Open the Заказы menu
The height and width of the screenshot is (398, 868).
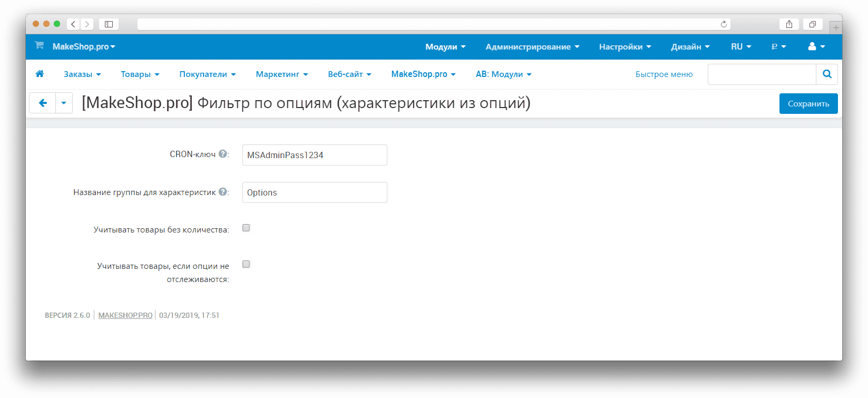point(82,74)
